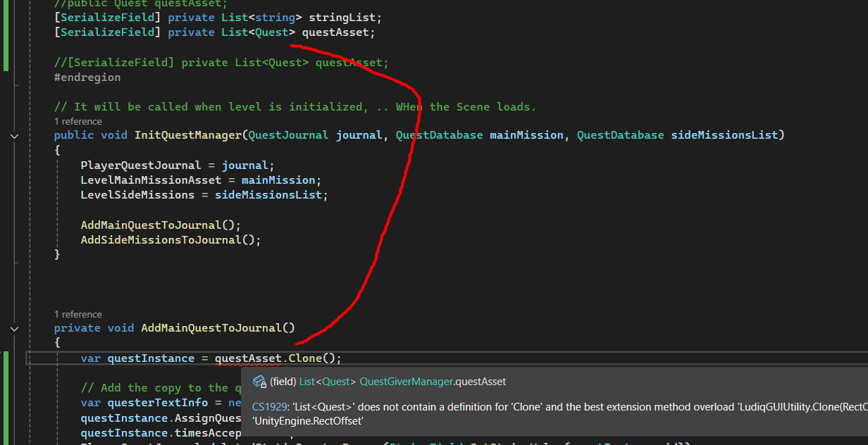Click "private" keyword on AddMainQuestToJournal line
Screen dimensions: 868x445
click(77, 327)
